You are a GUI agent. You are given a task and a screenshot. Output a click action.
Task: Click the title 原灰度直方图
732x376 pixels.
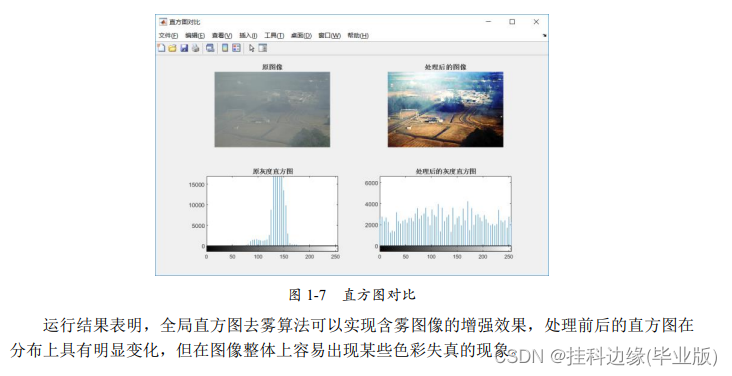(x=273, y=171)
